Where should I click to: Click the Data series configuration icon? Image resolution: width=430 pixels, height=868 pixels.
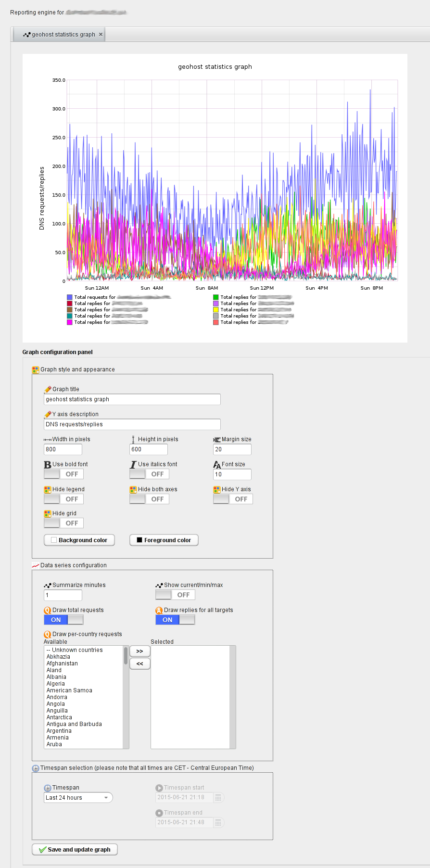point(36,565)
